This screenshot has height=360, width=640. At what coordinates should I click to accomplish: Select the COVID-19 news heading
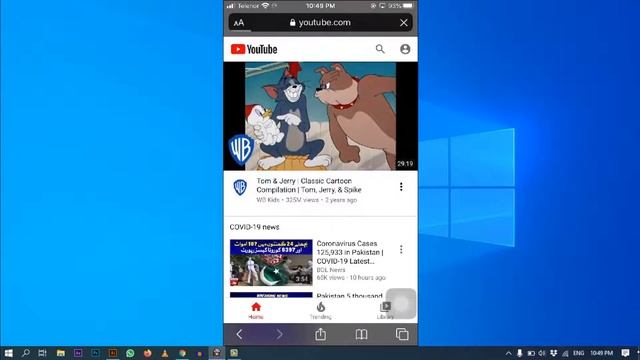click(x=254, y=227)
